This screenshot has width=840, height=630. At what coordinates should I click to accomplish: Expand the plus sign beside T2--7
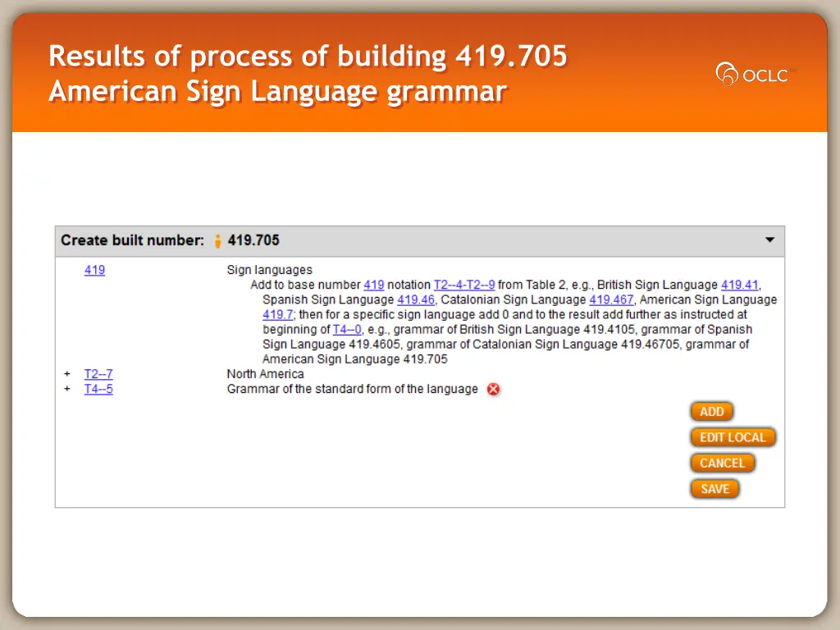point(67,374)
